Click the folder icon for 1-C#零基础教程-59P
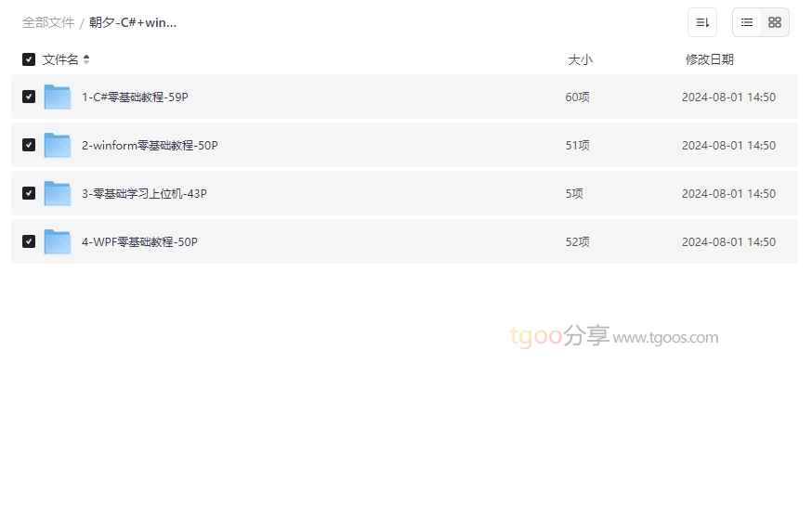812x519 pixels. 58,97
